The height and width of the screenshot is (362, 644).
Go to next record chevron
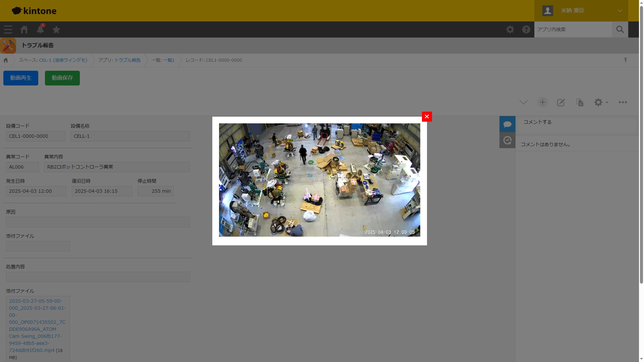524,102
